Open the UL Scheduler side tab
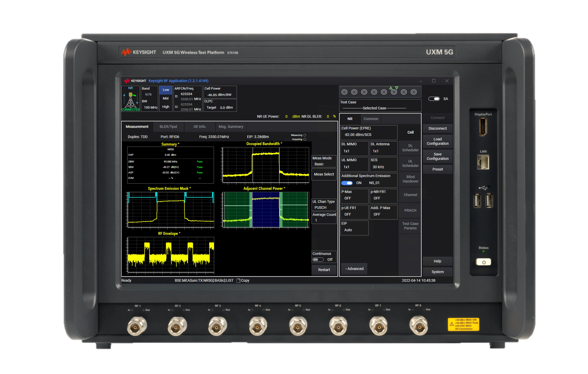Viewport: 588px width, 374px height. point(410,163)
